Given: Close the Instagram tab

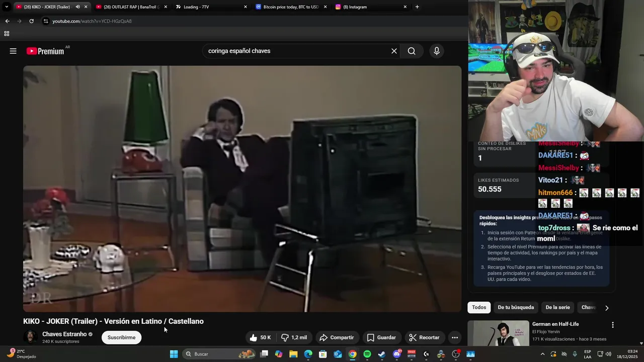Looking at the screenshot, I should tap(405, 7).
